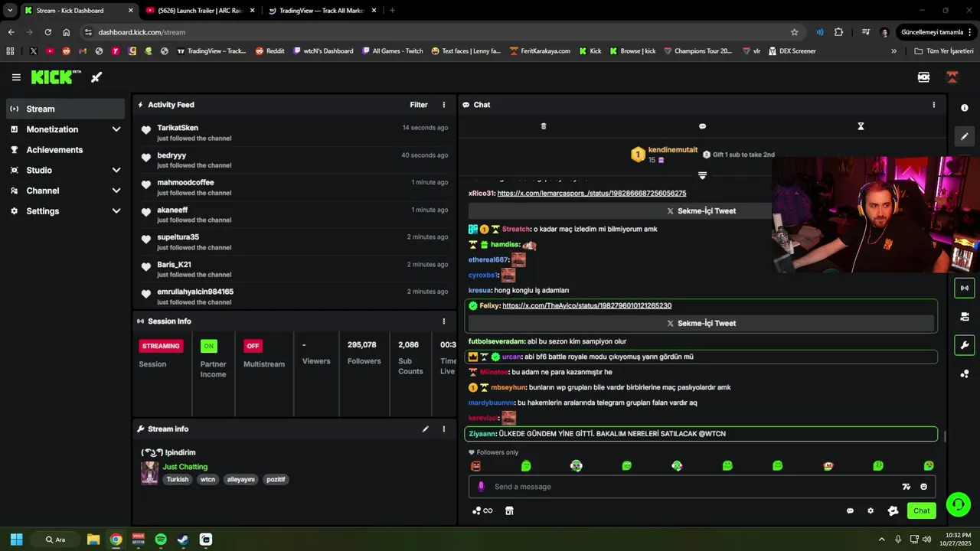Open the green headset support button

point(958,504)
